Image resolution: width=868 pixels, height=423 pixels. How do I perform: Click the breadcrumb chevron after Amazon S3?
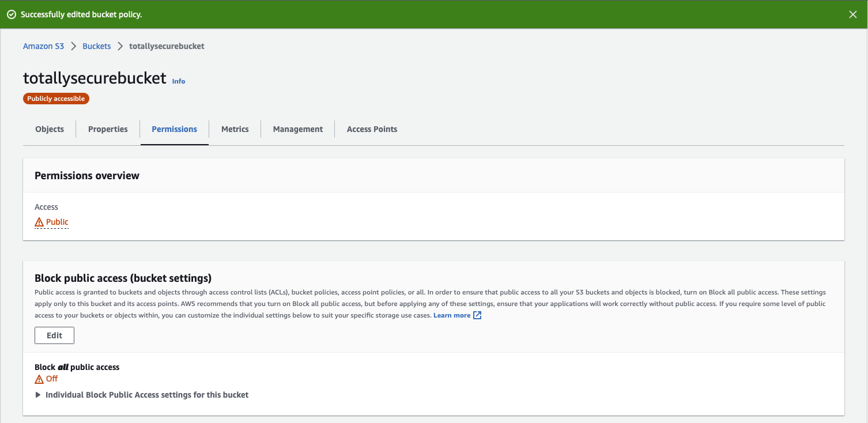[x=74, y=46]
